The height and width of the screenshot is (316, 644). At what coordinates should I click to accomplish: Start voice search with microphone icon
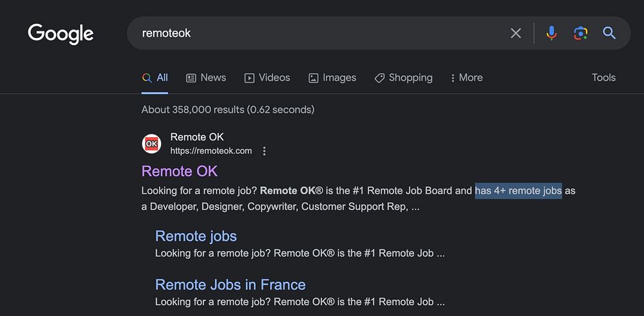pyautogui.click(x=551, y=33)
